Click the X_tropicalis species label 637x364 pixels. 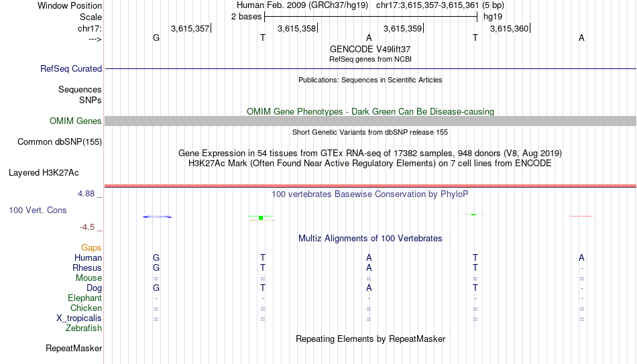[x=79, y=318]
